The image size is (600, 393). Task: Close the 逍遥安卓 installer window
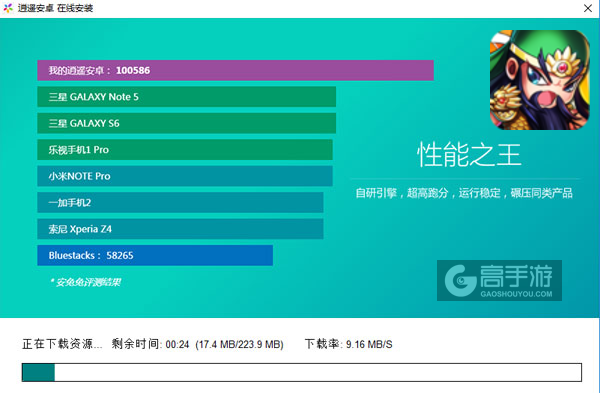(588, 8)
